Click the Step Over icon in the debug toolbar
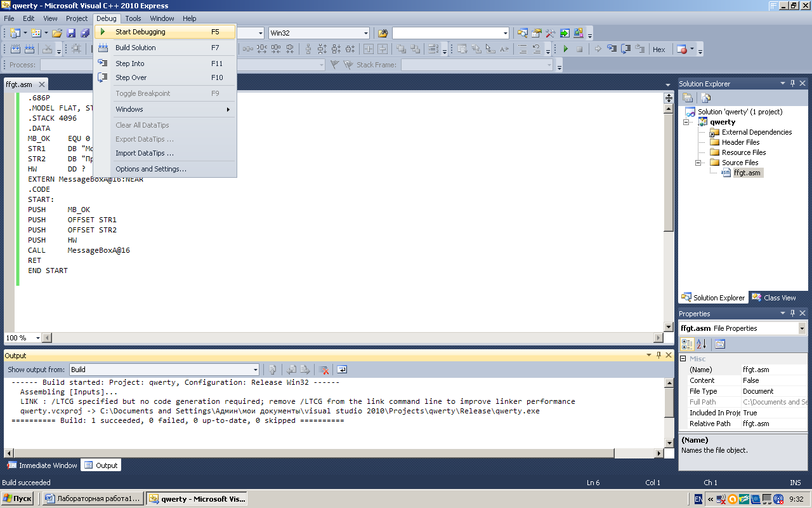The width and height of the screenshot is (812, 508). 626,49
